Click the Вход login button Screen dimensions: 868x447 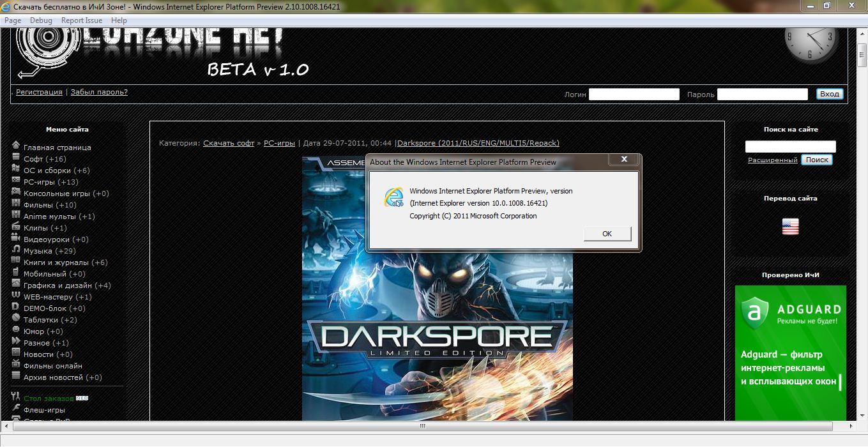click(829, 94)
